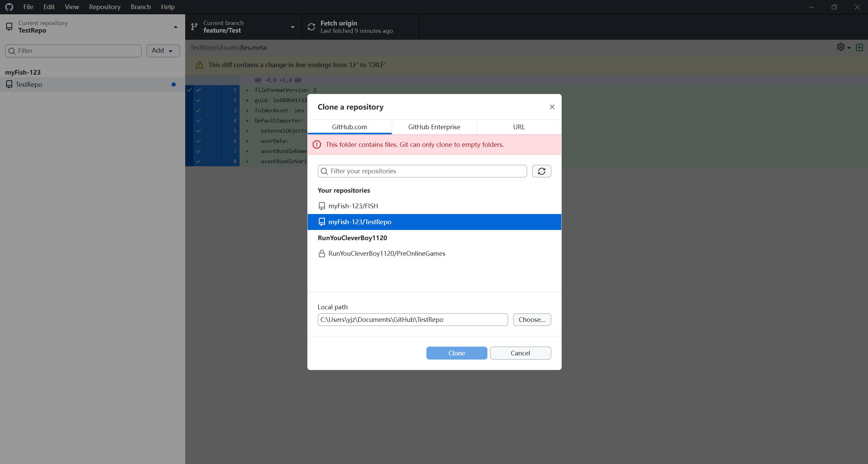
Task: Click the TestRepo\Assets\Res.meta file path
Action: click(x=228, y=47)
